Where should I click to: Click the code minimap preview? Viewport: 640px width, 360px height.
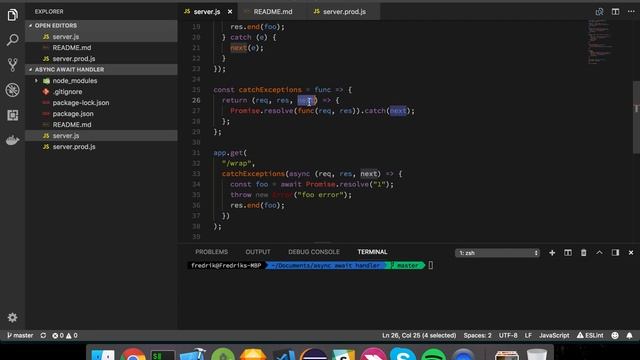click(x=600, y=41)
